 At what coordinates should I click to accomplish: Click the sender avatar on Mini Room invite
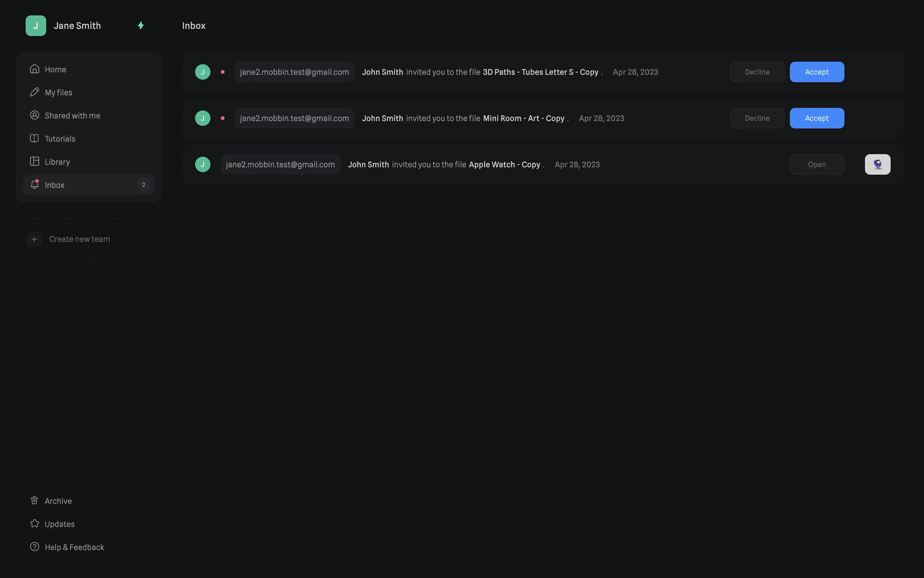203,118
